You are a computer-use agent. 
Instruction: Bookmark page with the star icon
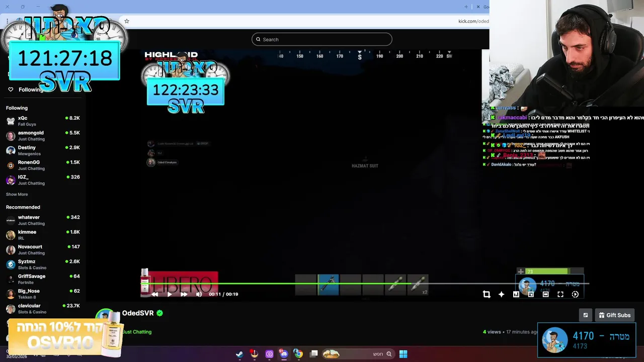point(127,21)
